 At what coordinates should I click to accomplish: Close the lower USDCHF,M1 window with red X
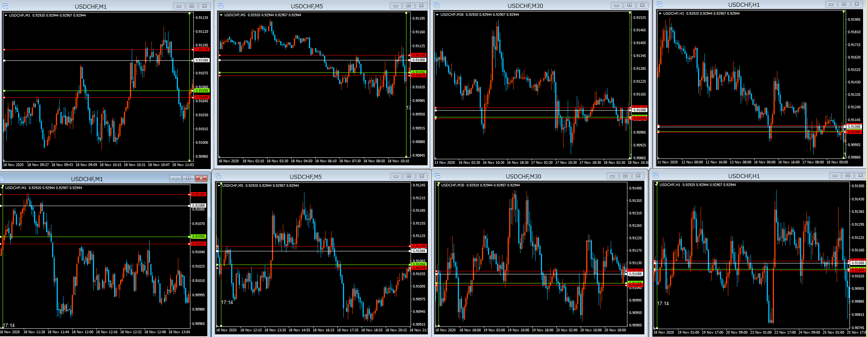(x=201, y=179)
